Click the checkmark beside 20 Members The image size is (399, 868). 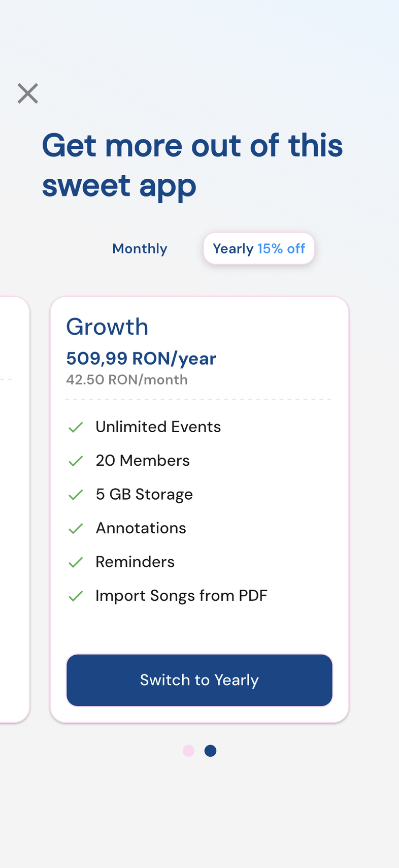[x=76, y=461]
